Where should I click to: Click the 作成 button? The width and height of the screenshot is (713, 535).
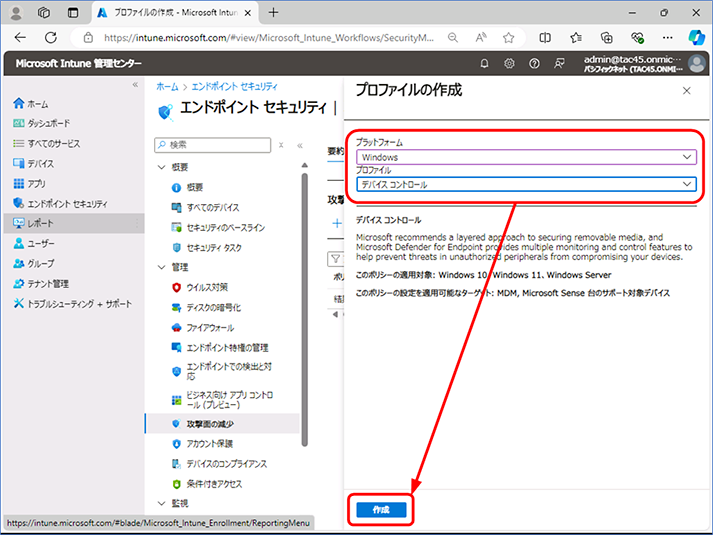click(x=381, y=510)
